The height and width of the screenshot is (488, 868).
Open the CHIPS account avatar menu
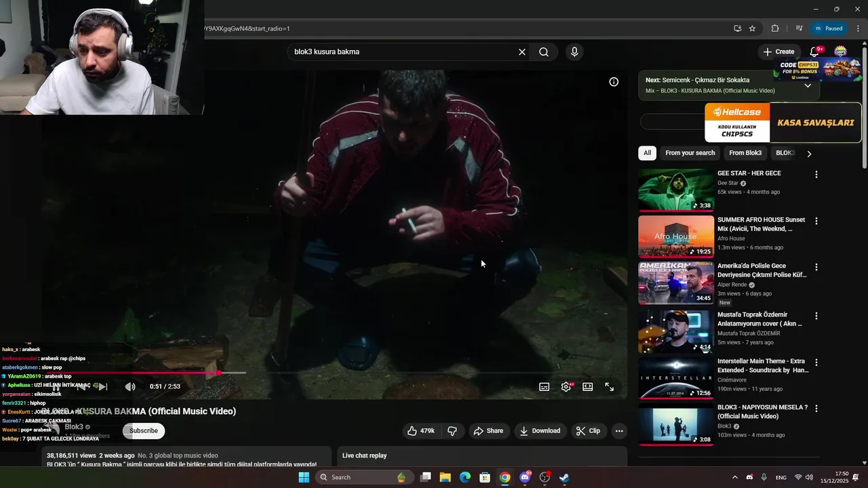click(x=840, y=52)
